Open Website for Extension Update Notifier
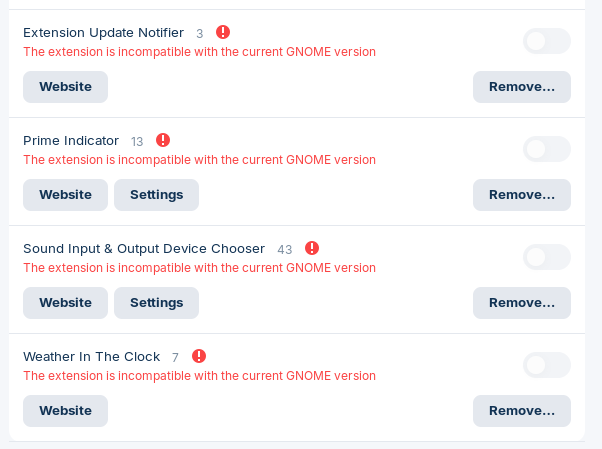The height and width of the screenshot is (449, 602). 65,87
